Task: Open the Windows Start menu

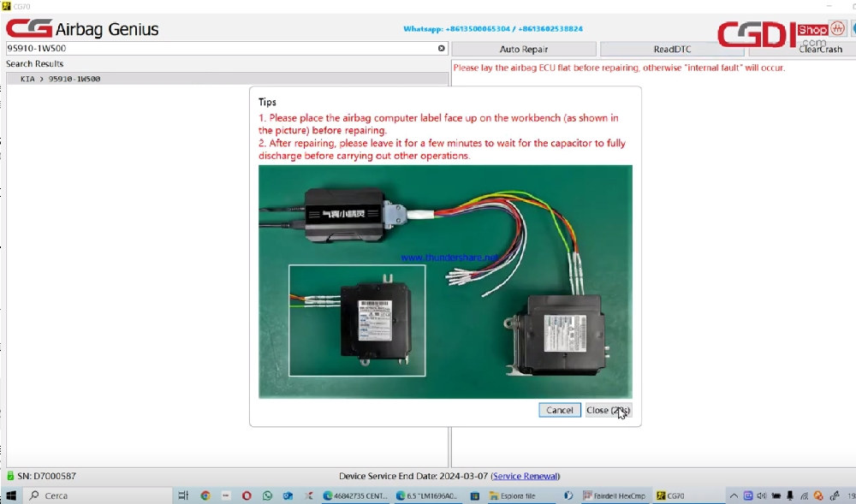Action: coord(10,495)
